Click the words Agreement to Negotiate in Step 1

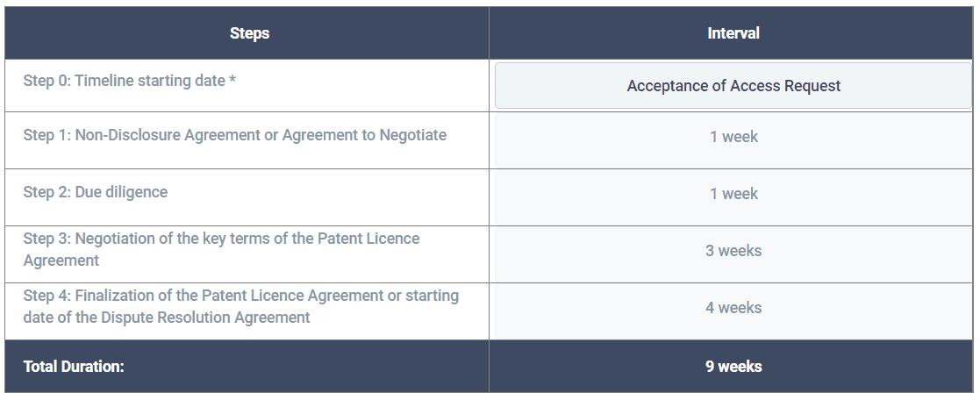click(x=364, y=135)
